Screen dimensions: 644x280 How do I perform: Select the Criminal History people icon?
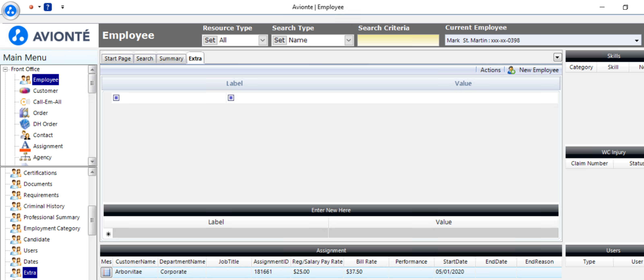[x=16, y=206]
